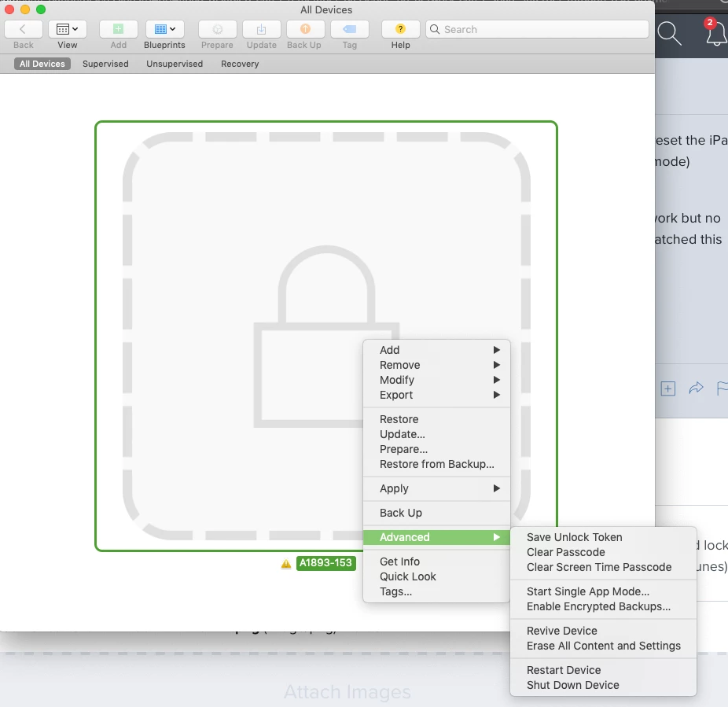Expand the Apply submenu
728x707 pixels.
(x=436, y=488)
